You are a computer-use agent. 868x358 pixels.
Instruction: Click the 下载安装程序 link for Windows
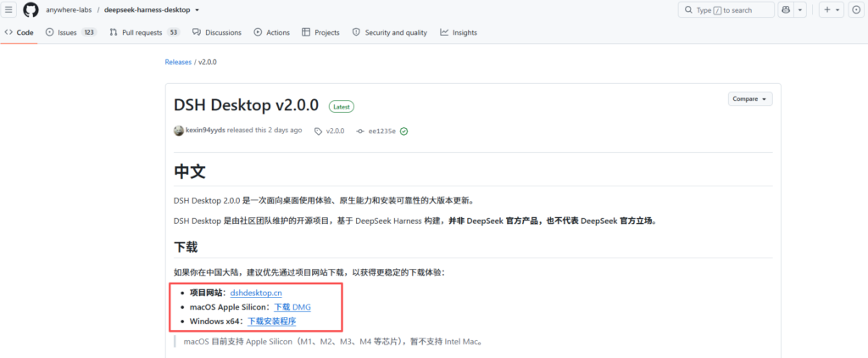(272, 321)
